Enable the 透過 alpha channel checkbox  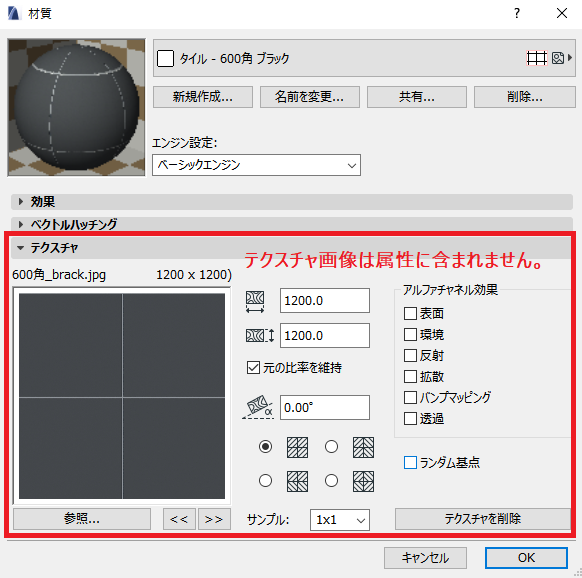tap(410, 419)
